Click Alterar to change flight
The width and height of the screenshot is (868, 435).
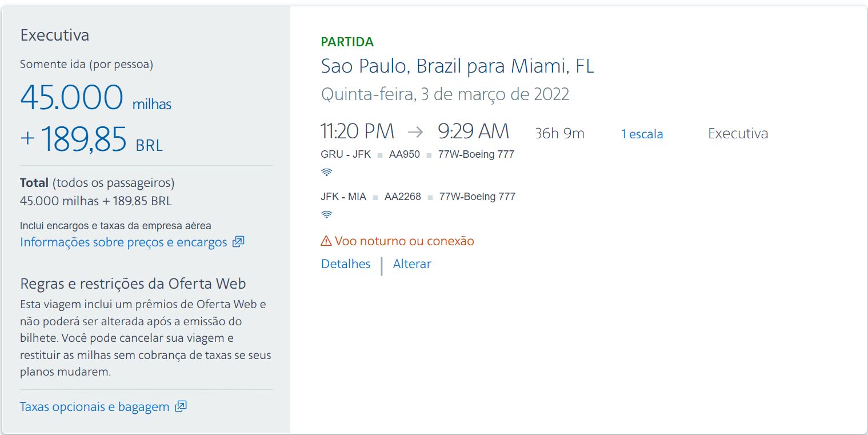pos(412,264)
